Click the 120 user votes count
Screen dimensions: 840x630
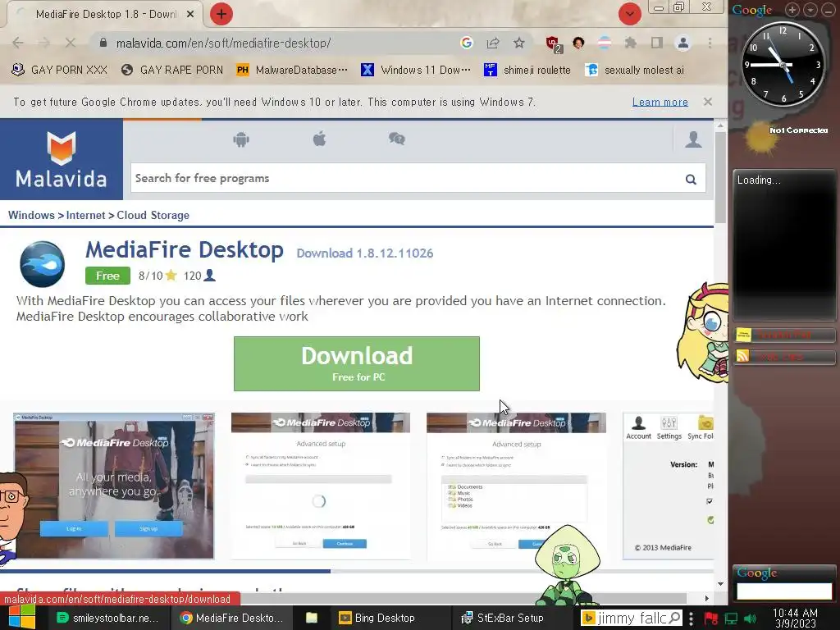199,276
